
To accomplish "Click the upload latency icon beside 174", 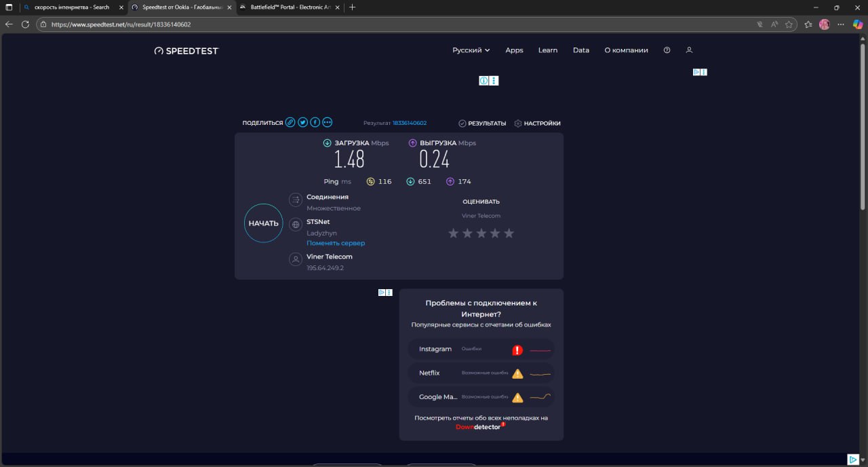I will tap(450, 181).
